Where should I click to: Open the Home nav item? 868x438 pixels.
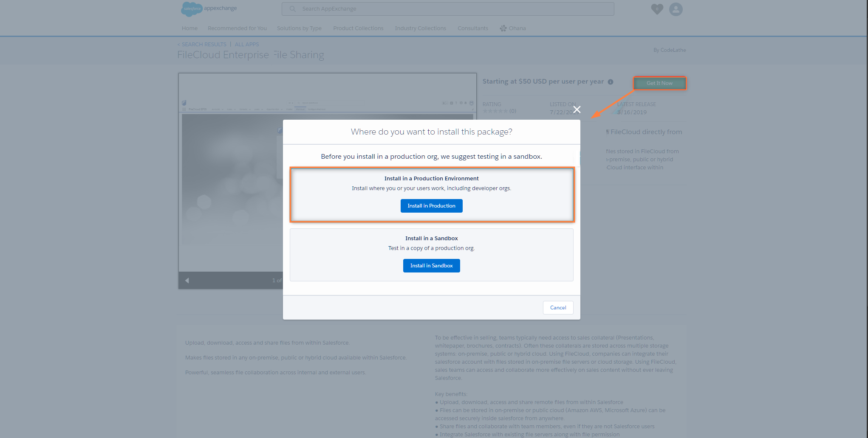(189, 28)
